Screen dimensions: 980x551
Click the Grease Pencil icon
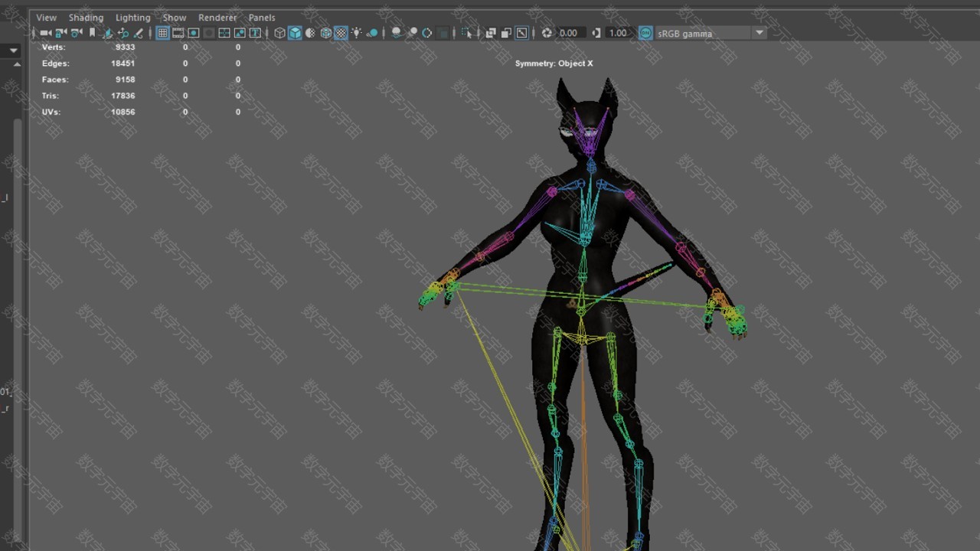[138, 33]
